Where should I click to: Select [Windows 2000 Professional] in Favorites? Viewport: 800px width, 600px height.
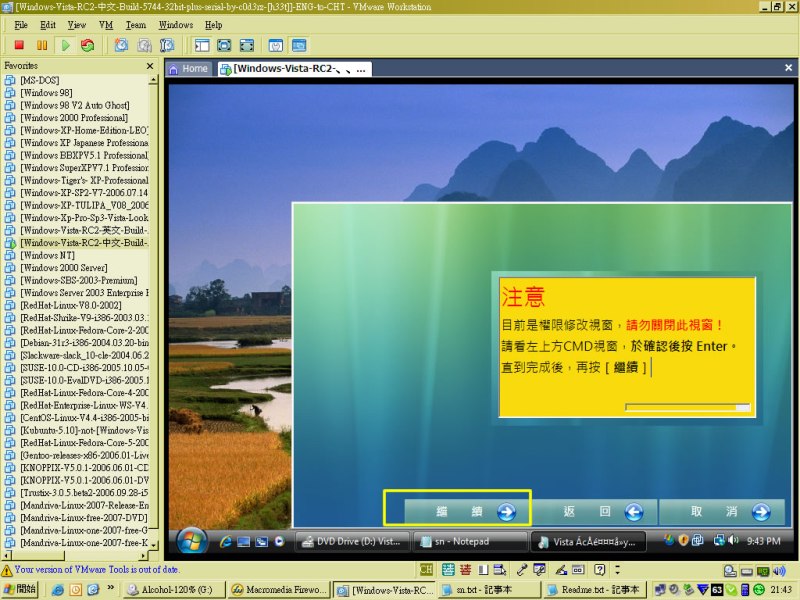[74, 118]
